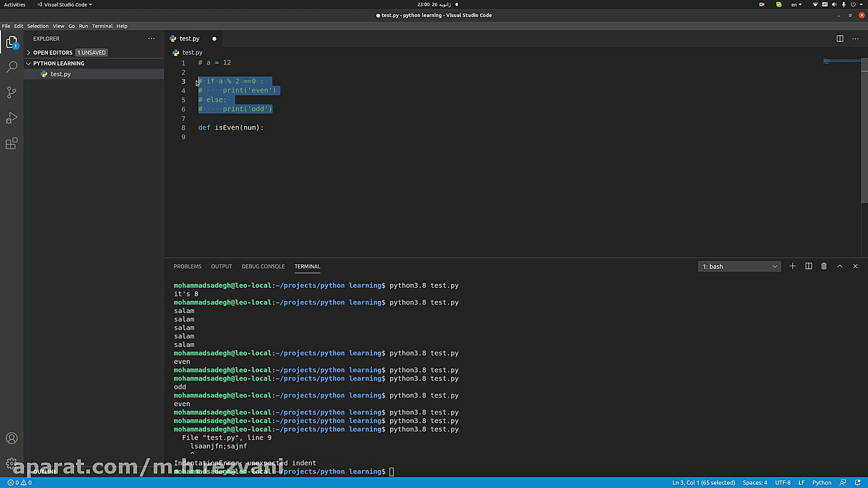Click green tray status icon in top bar
This screenshot has width=868, height=488.
click(778, 5)
